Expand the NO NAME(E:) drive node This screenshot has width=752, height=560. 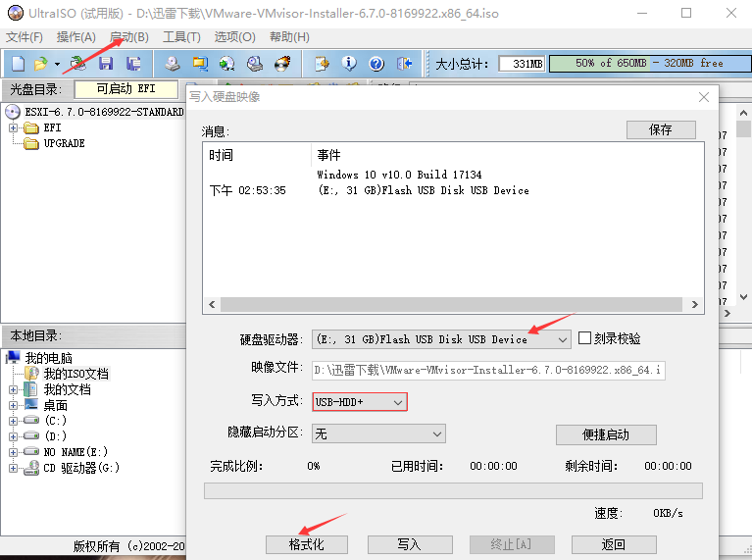13,452
